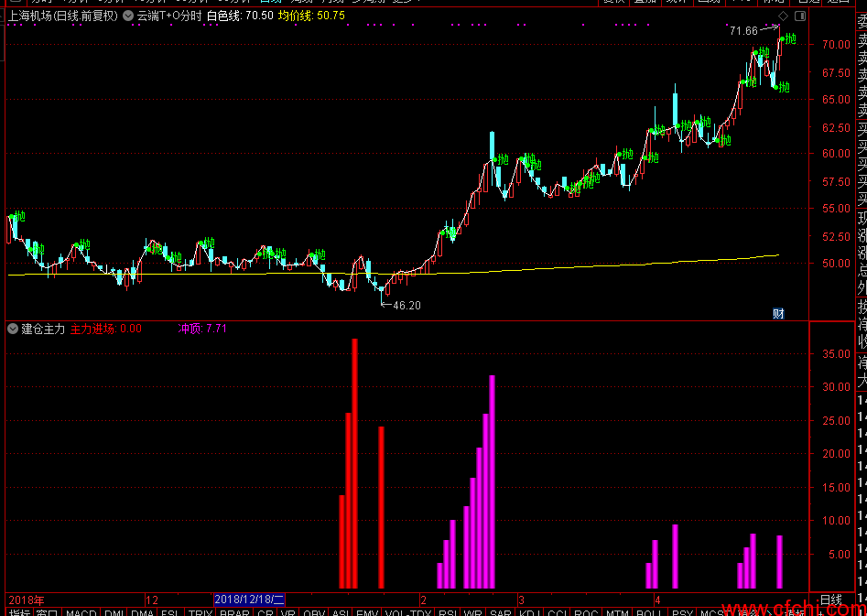The image size is (867, 616).
Task: Switch to the EMV indicator tab
Action: pos(367,612)
